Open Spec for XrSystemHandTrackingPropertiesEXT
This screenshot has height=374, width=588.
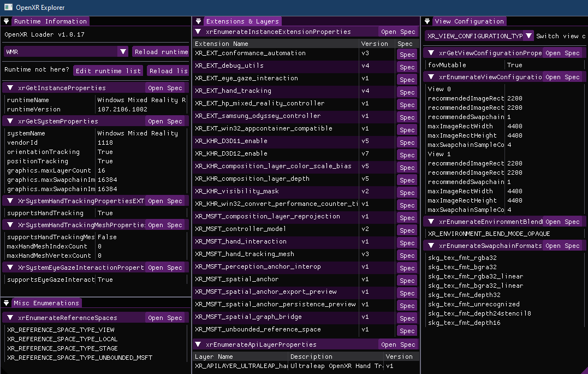click(165, 201)
